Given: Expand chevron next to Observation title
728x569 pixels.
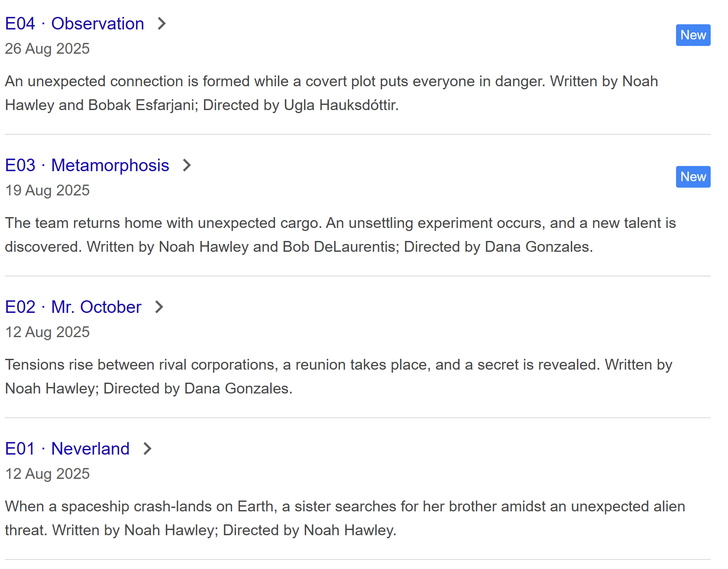Looking at the screenshot, I should tap(162, 23).
